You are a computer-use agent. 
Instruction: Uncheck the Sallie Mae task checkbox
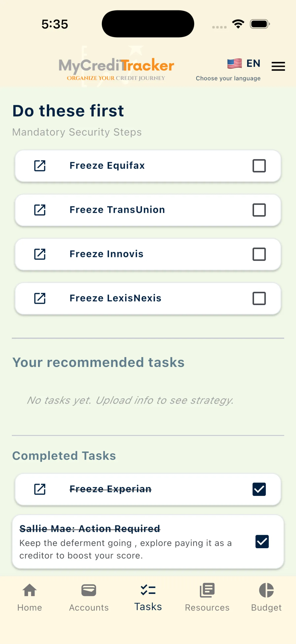point(262,542)
